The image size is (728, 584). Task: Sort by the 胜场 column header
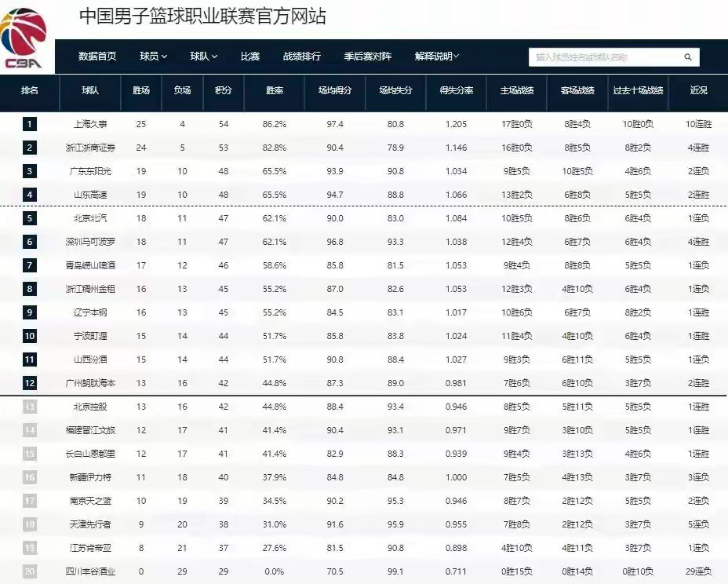[x=141, y=90]
